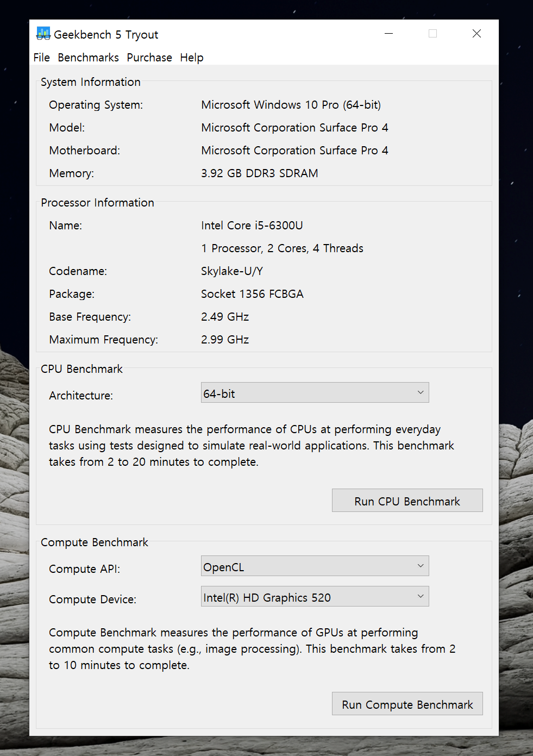
Task: Select 'Microsoft Windows 10 Pro (64-bit)' value
Action: tap(291, 105)
